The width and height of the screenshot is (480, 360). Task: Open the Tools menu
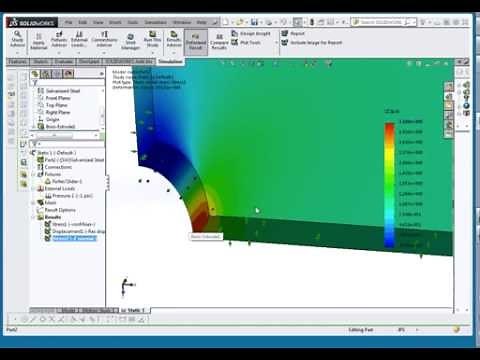(x=133, y=22)
